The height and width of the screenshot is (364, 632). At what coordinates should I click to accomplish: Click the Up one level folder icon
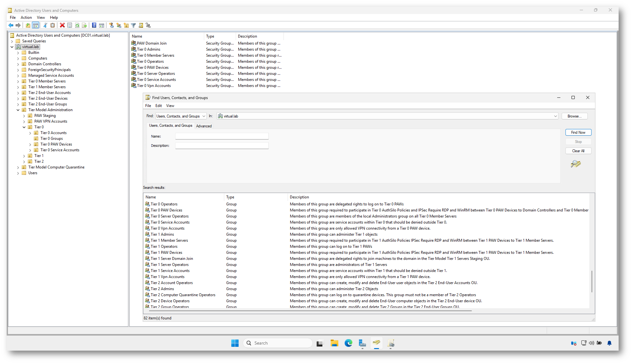[28, 25]
